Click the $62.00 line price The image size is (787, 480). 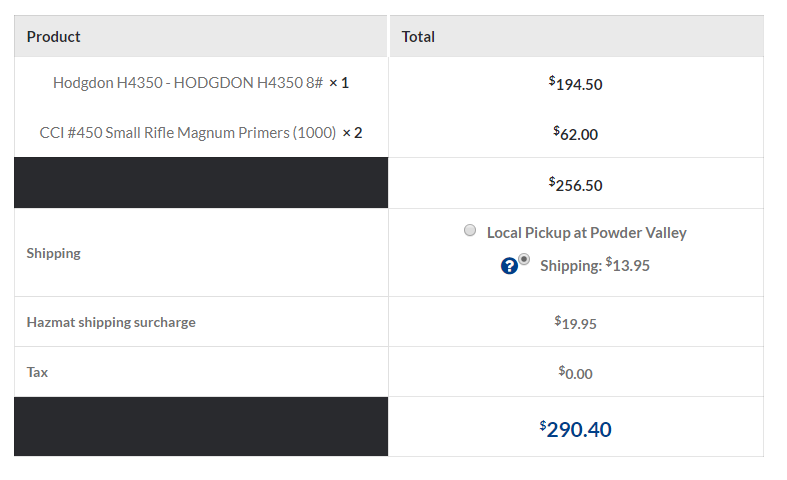pos(576,134)
